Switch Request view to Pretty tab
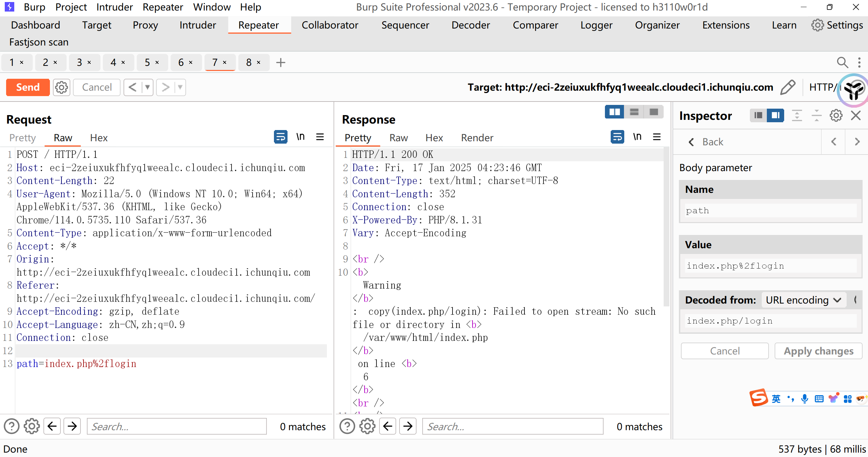Image resolution: width=868 pixels, height=457 pixels. pyautogui.click(x=22, y=138)
